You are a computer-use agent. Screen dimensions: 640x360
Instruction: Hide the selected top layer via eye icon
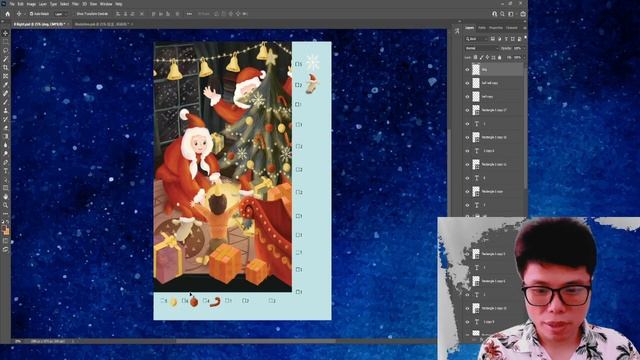[467, 70]
